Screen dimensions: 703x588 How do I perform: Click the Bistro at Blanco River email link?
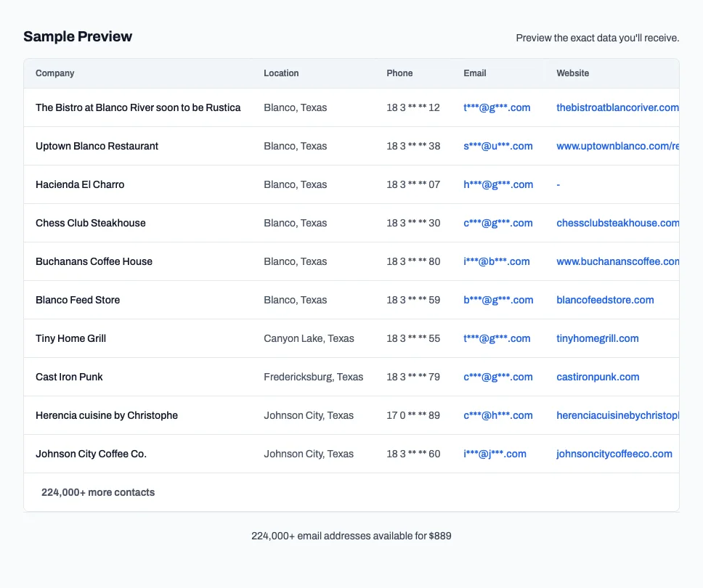click(x=497, y=107)
